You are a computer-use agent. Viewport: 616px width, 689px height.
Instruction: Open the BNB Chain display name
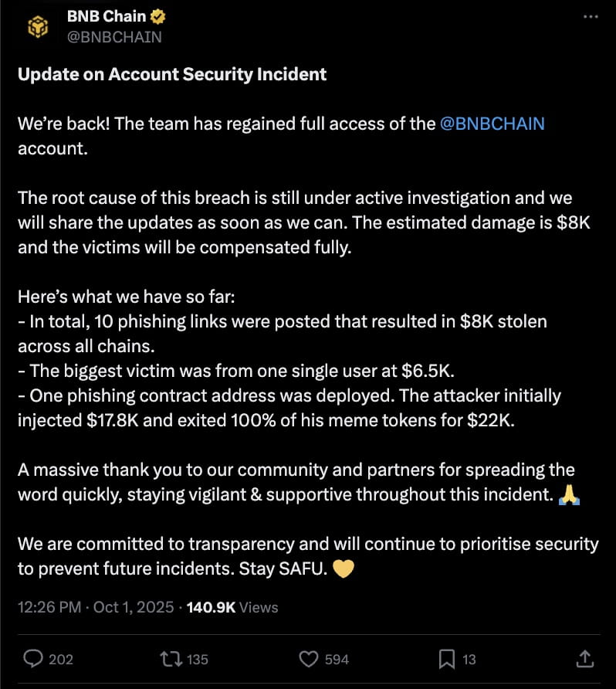[107, 15]
